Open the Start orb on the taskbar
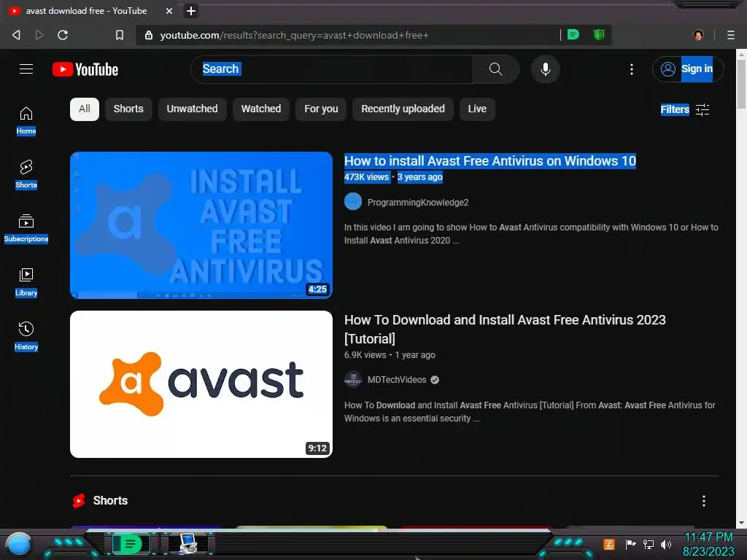Image resolution: width=747 pixels, height=560 pixels. (x=19, y=544)
